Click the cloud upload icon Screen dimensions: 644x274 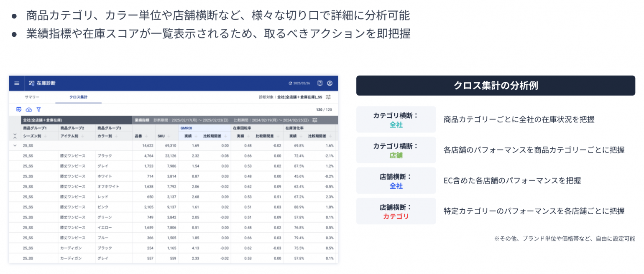pos(28,109)
